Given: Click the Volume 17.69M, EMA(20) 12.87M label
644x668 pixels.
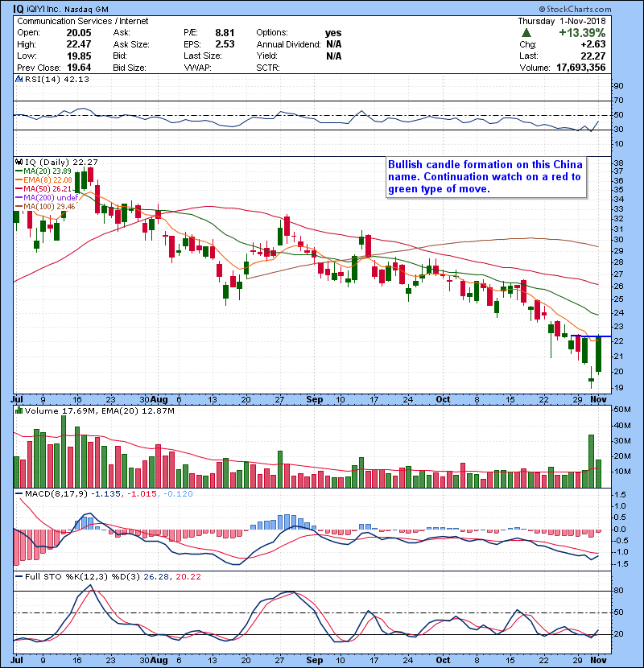Looking at the screenshot, I should (99, 411).
